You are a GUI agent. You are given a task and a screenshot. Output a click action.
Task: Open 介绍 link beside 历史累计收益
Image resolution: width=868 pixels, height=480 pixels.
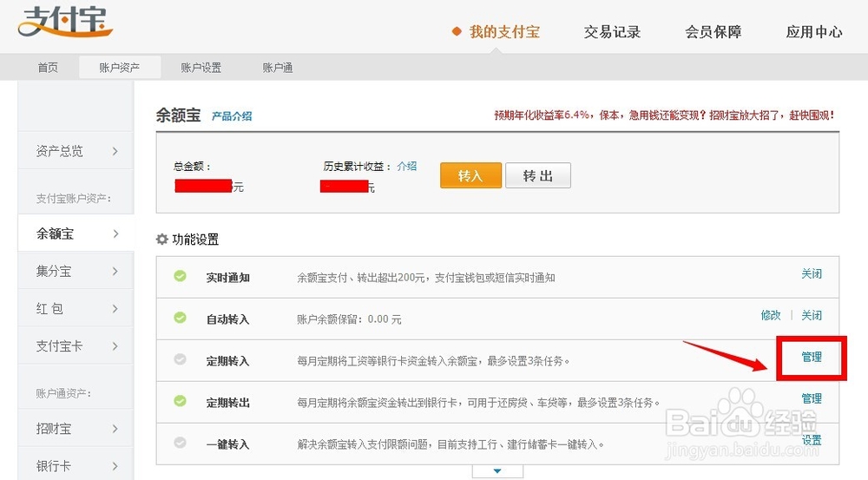[x=407, y=166]
